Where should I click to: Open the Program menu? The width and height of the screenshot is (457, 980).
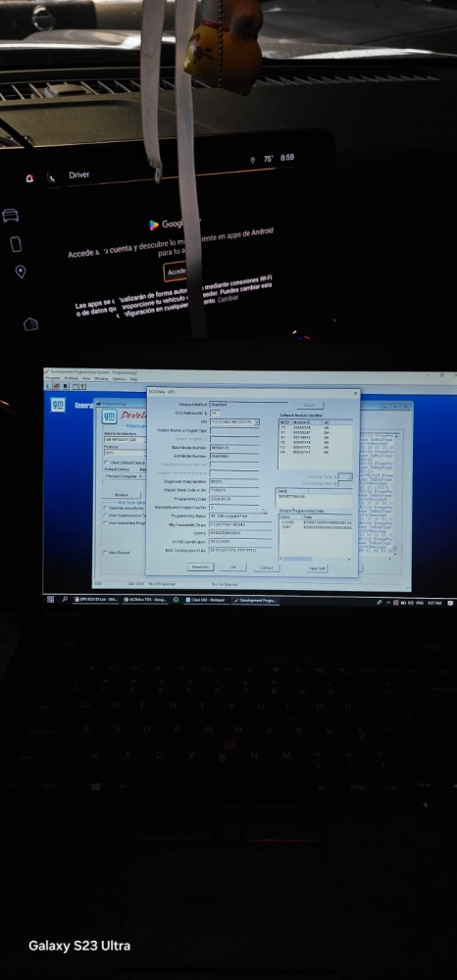point(53,378)
